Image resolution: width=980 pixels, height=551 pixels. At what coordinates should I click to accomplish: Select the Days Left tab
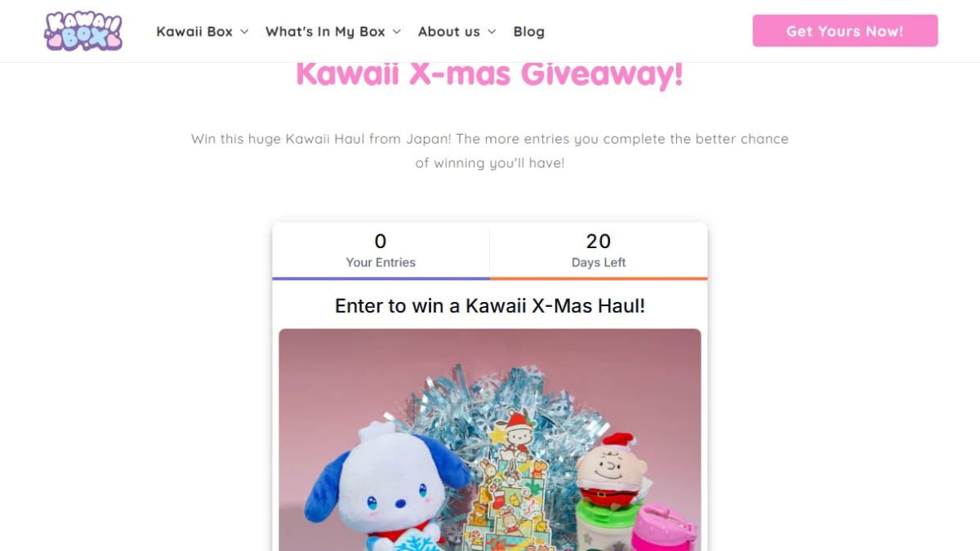599,251
